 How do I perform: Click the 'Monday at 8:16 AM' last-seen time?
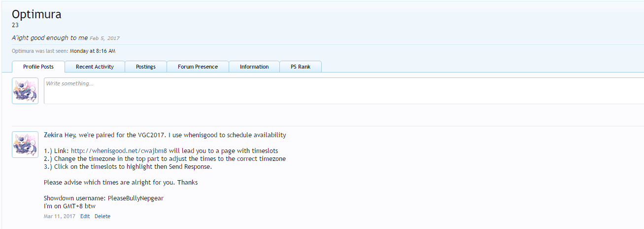(93, 51)
